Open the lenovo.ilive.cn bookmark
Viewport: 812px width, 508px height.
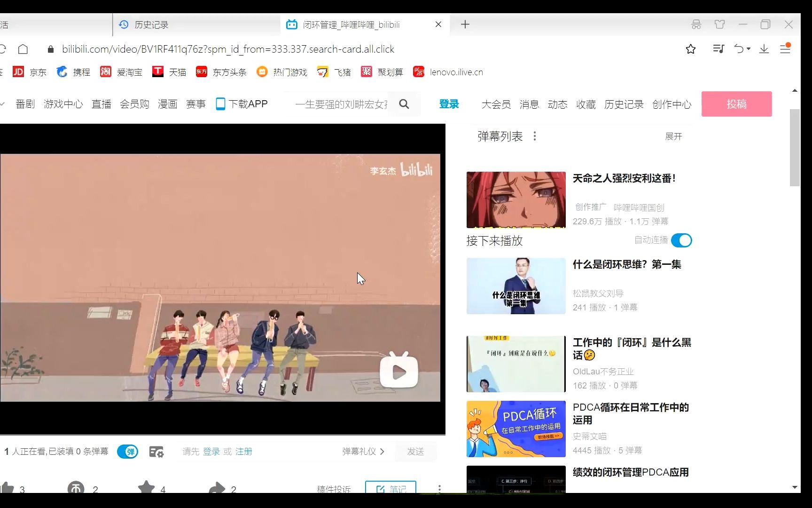[448, 72]
